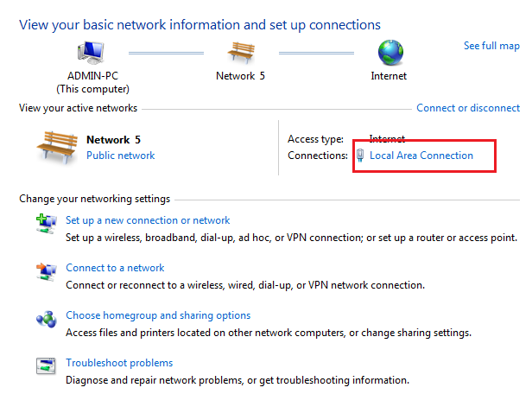Click the ADMIN-PC computer icon
This screenshot has width=532, height=394.
pos(90,53)
